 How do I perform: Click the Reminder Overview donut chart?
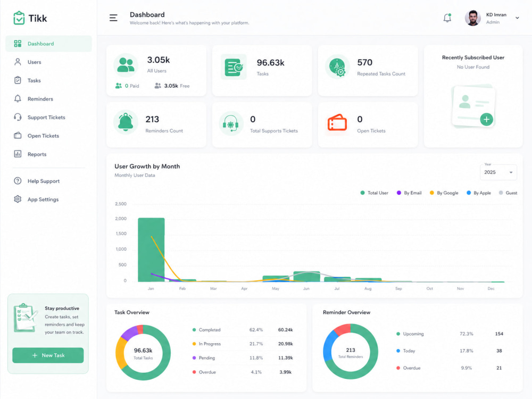pos(351,352)
